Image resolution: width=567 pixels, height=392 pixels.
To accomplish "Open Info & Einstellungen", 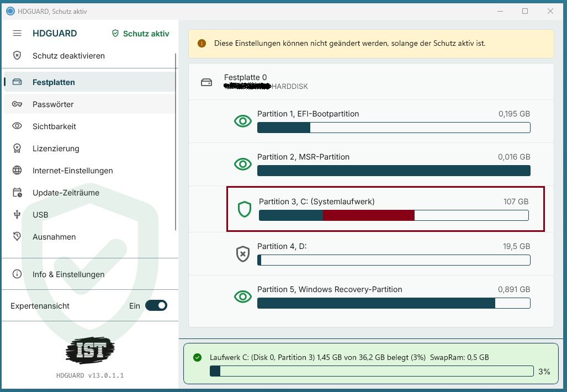I will coord(89,274).
